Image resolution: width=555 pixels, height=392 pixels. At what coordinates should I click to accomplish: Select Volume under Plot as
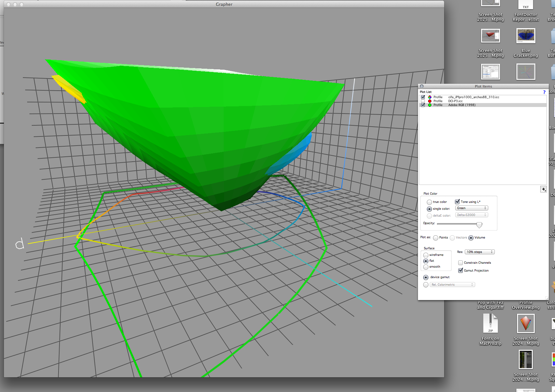click(471, 238)
